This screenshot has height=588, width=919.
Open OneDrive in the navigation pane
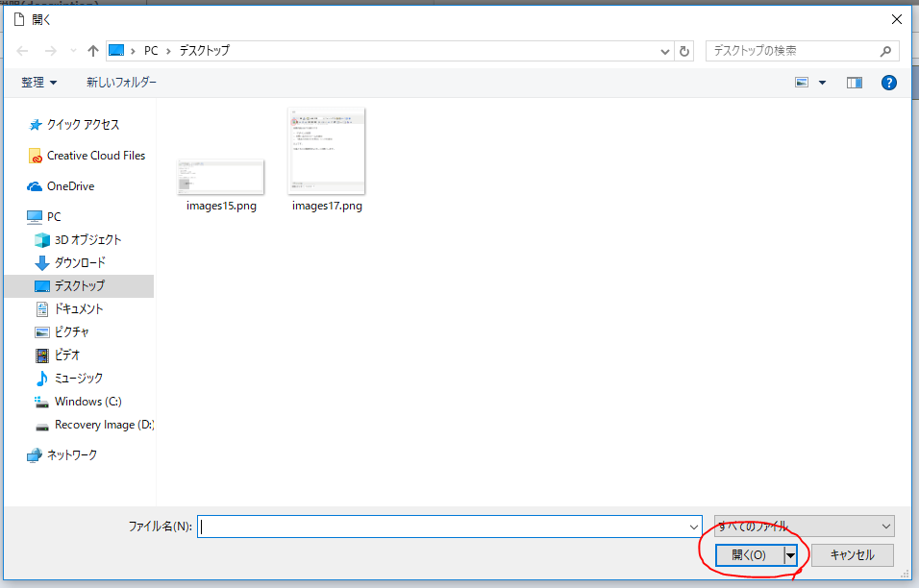pyautogui.click(x=70, y=186)
